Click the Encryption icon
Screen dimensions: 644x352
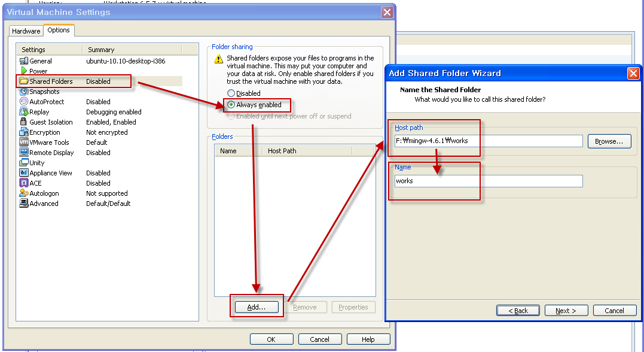click(x=24, y=132)
